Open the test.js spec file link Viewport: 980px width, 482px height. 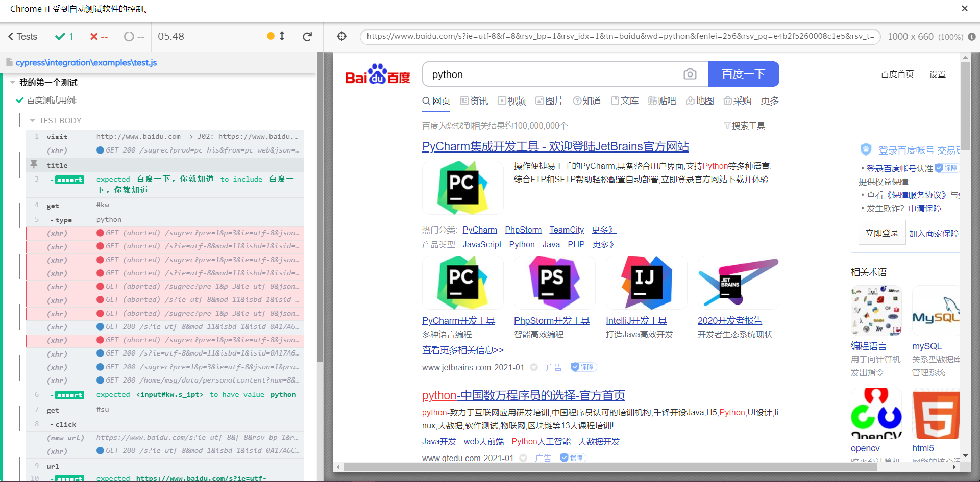(x=86, y=62)
